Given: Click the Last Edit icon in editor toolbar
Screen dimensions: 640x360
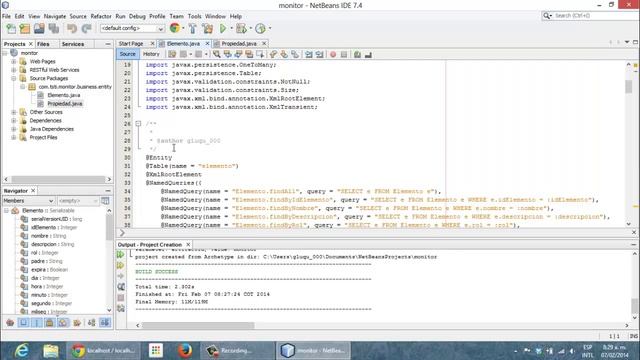Looking at the screenshot, I should (x=172, y=54).
